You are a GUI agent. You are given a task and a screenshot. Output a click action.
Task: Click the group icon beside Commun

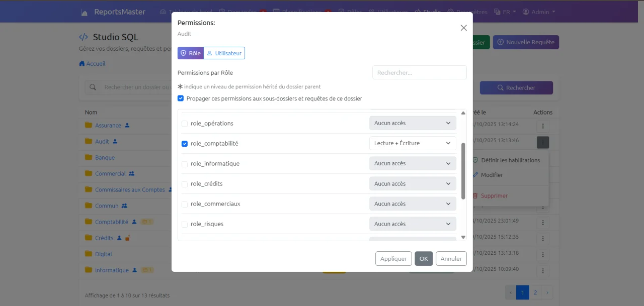click(x=125, y=206)
